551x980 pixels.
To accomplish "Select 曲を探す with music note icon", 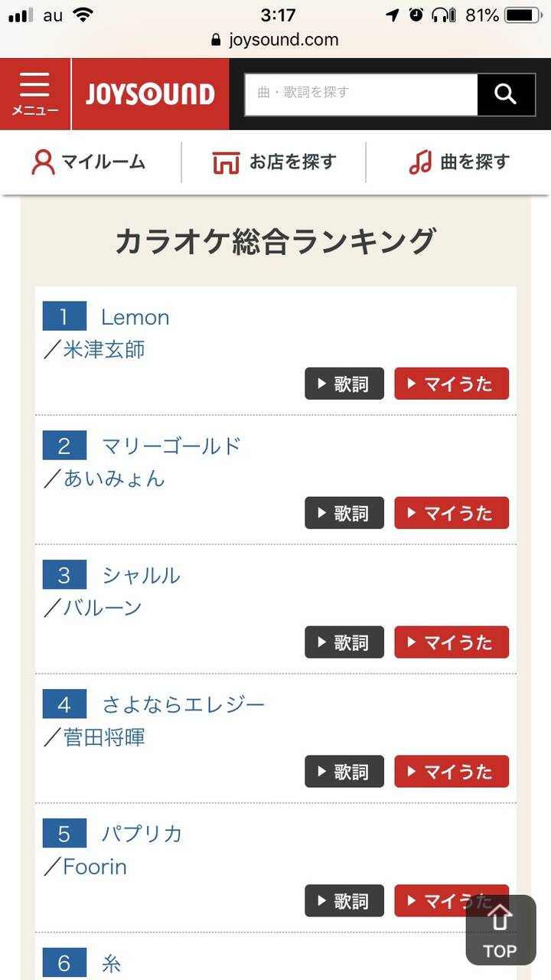I will click(459, 162).
